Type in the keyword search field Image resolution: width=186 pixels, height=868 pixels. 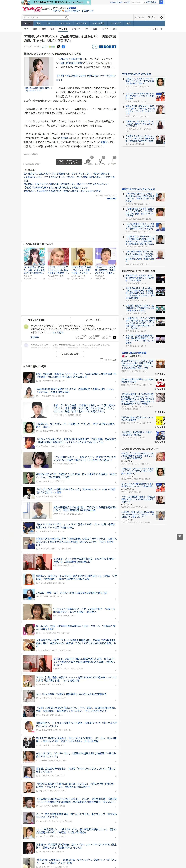tap(44, 18)
